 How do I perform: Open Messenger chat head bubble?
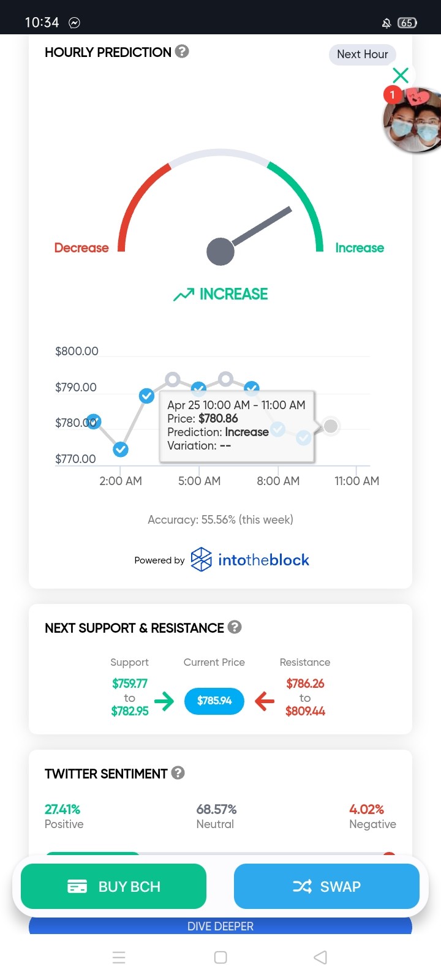click(x=412, y=119)
